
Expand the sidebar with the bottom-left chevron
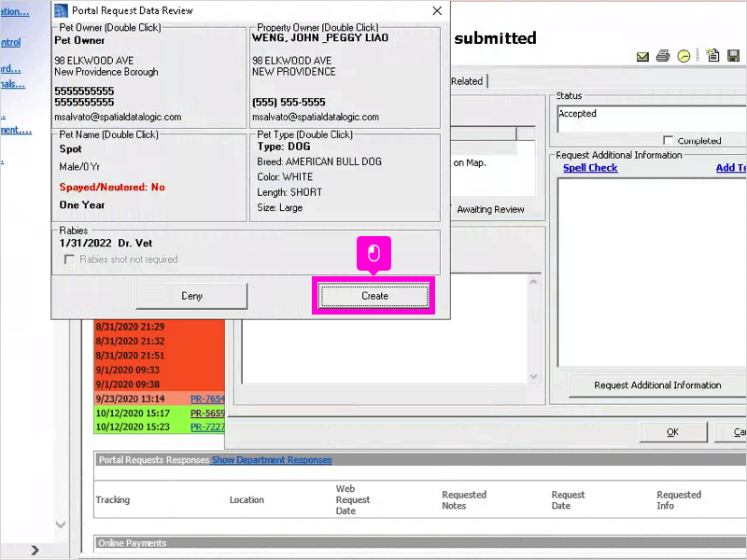click(x=35, y=550)
